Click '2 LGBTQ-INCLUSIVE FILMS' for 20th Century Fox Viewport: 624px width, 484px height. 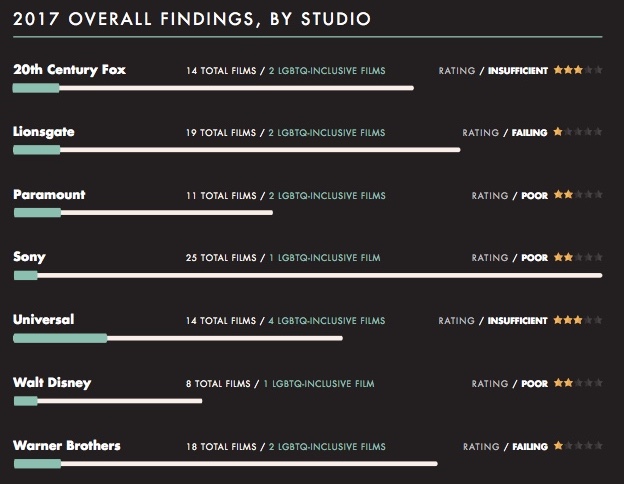(x=327, y=71)
